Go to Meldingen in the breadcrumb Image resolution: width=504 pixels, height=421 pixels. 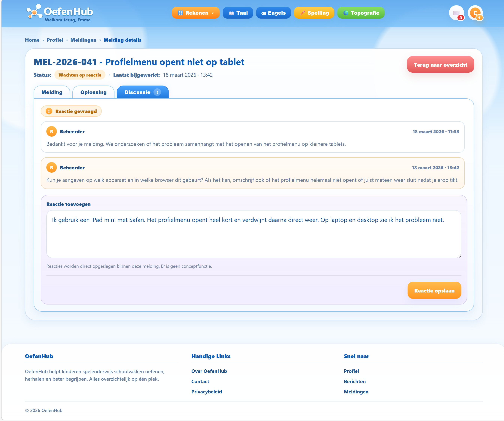click(x=83, y=40)
